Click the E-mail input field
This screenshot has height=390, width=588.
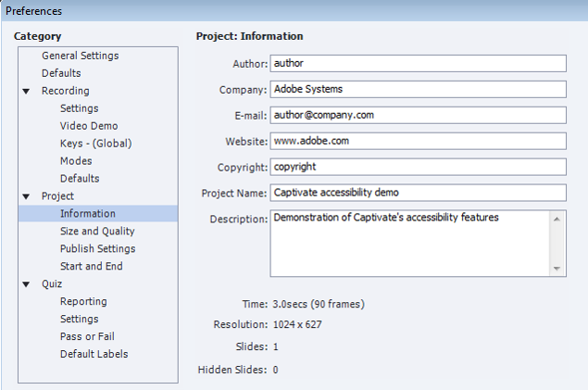(417, 116)
